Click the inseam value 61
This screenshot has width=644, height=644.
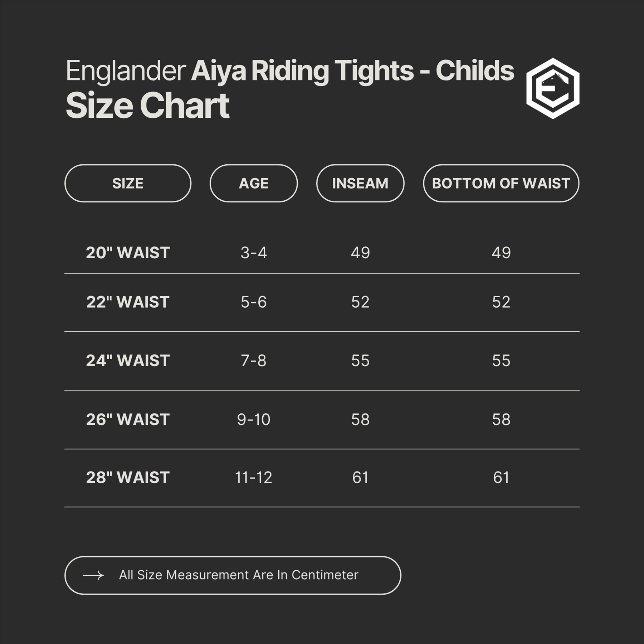point(360,478)
